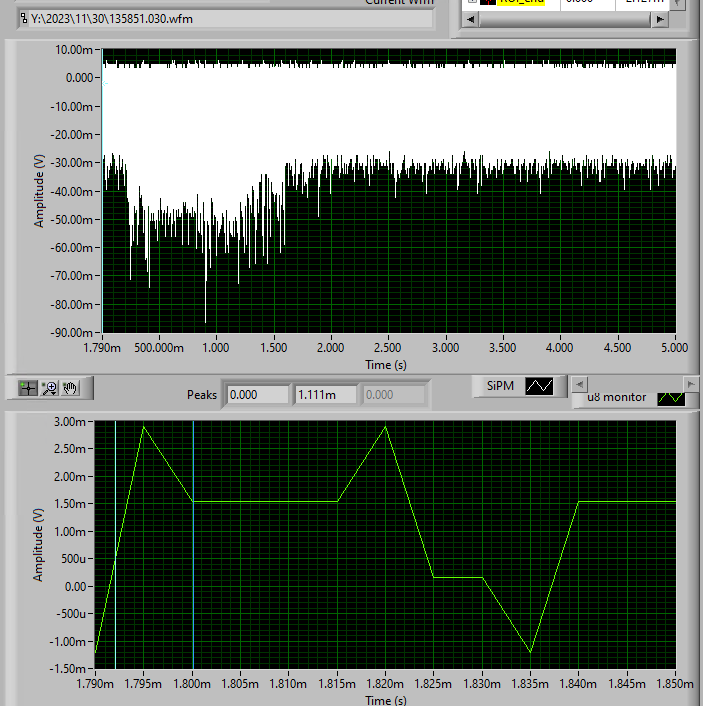Click the blue cursor line at 1.800m
This screenshot has height=706, width=703.
tap(193, 545)
